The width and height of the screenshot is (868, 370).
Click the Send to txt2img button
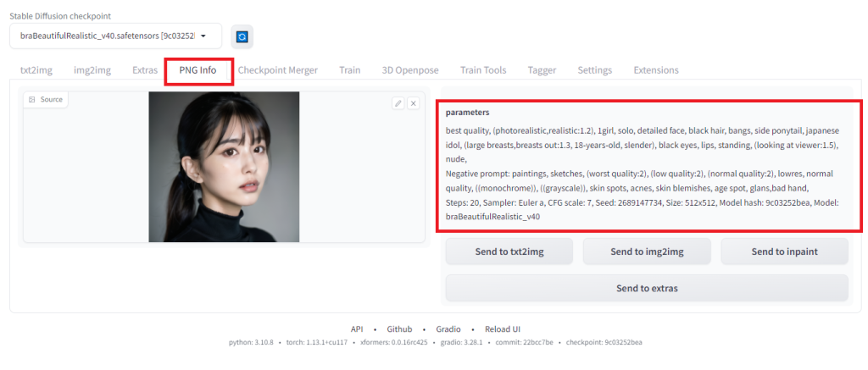tap(509, 251)
